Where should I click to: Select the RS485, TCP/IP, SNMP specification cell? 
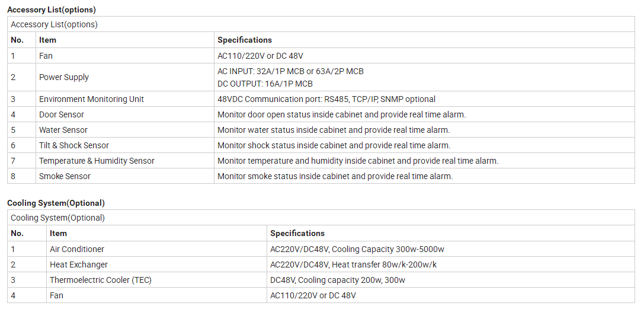pos(326,99)
